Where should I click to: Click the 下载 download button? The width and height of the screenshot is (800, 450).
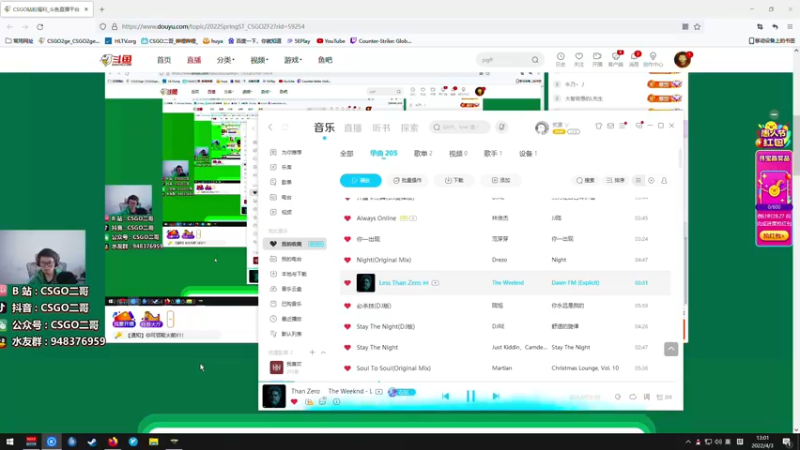click(x=454, y=181)
